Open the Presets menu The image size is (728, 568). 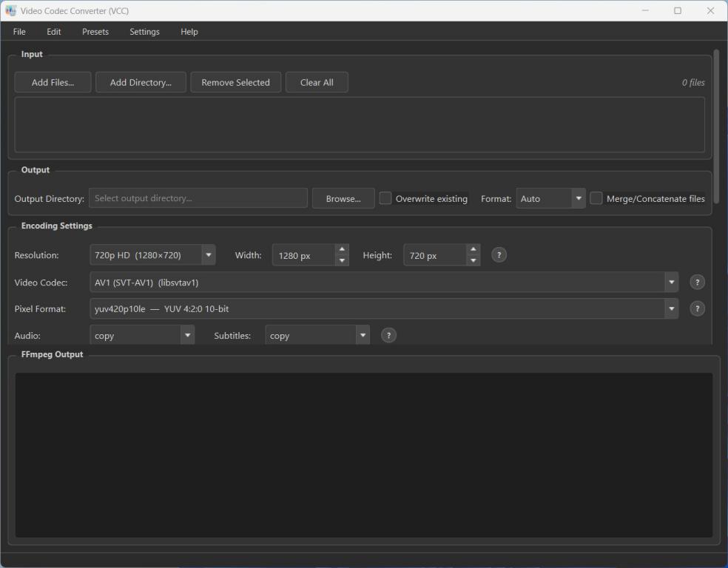pyautogui.click(x=95, y=32)
